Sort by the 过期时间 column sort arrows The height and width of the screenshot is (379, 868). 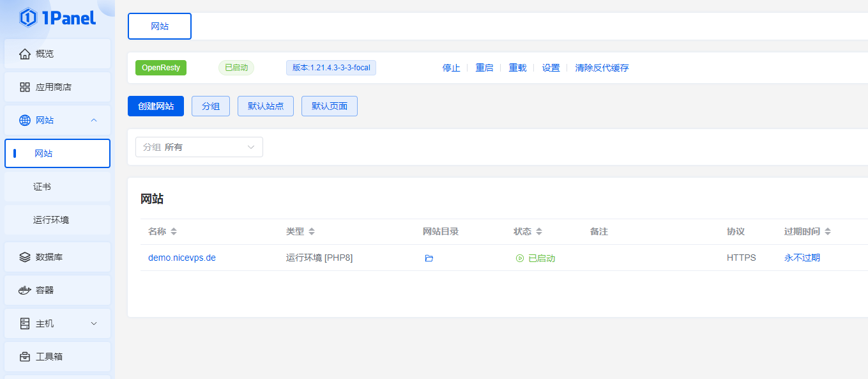point(828,231)
